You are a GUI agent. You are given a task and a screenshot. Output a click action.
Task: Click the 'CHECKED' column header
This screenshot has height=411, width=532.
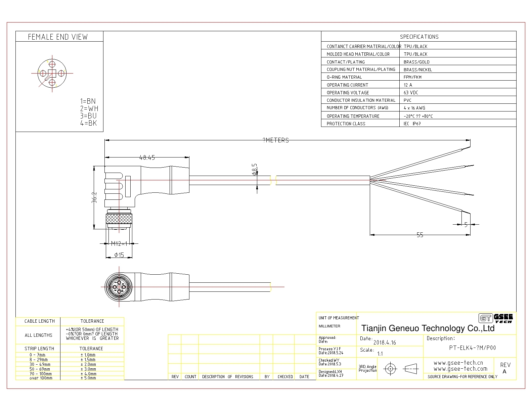pyautogui.click(x=285, y=377)
